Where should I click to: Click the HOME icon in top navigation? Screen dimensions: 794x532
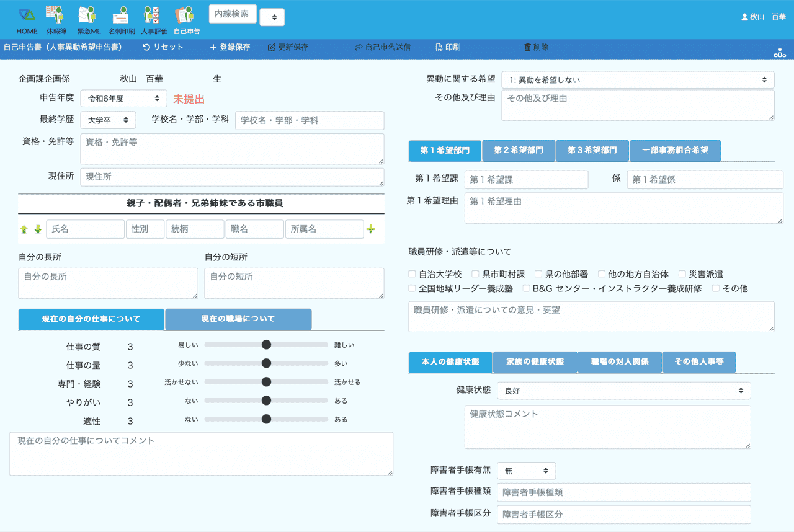click(x=27, y=15)
